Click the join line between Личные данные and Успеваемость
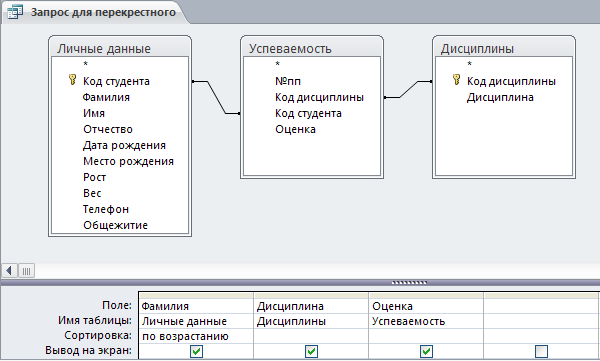Screen dimensions: 600x361 click(217, 97)
